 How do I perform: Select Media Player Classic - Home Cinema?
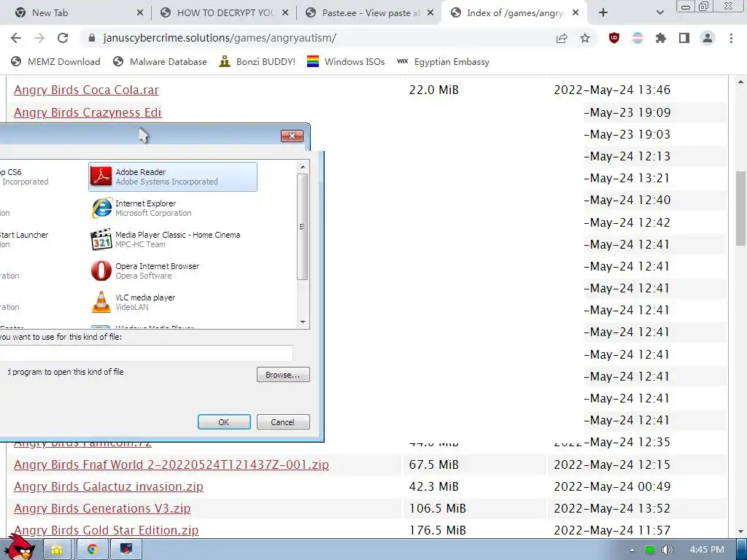[172, 239]
